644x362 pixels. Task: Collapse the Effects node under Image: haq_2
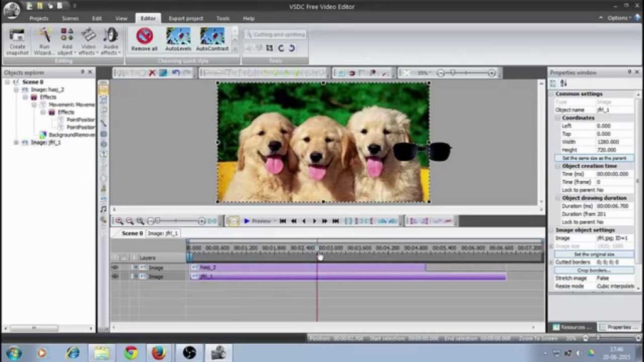(26, 97)
